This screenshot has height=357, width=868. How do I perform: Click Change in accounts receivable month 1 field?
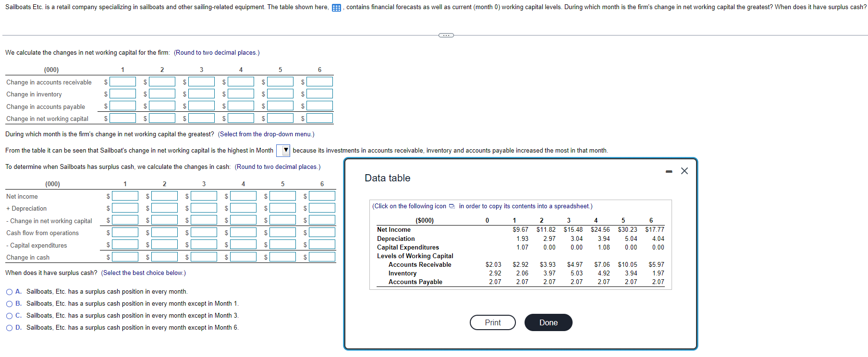[123, 82]
